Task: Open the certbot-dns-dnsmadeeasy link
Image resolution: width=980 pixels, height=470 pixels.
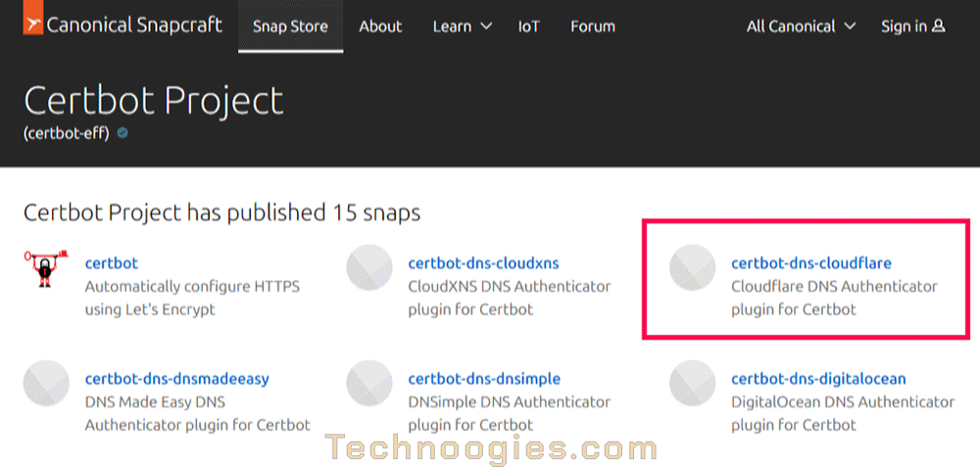Action: click(176, 379)
